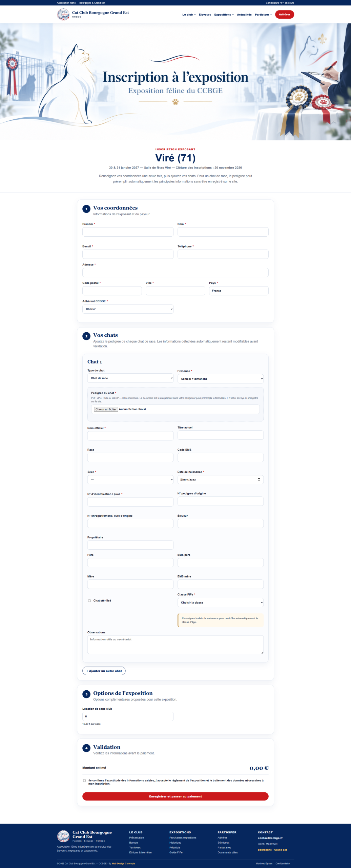Open the Type de chat dropdown
Viewport: 351px width, 868px height.
130,378
